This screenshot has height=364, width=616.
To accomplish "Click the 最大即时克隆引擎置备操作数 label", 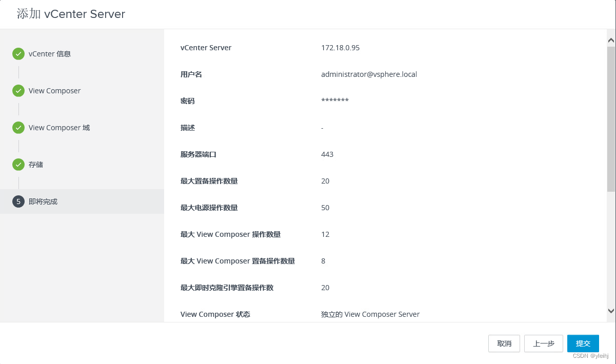I will click(227, 288).
